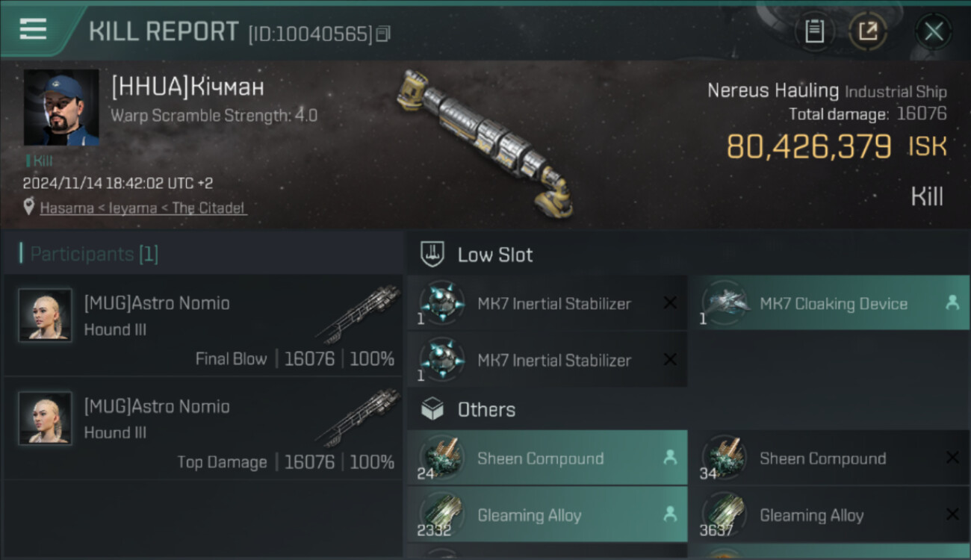
Task: Click the Nereus Hauling ship image
Action: [x=486, y=142]
